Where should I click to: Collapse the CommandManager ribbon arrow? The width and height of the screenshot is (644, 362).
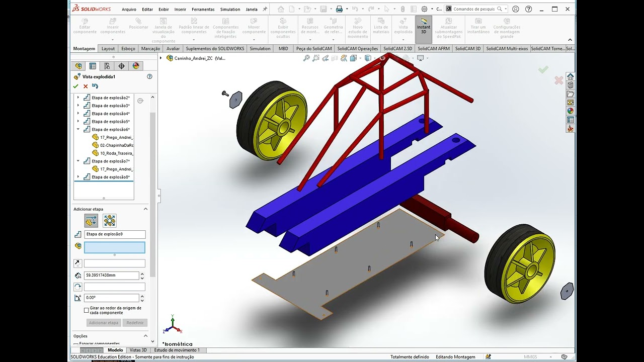pos(570,40)
